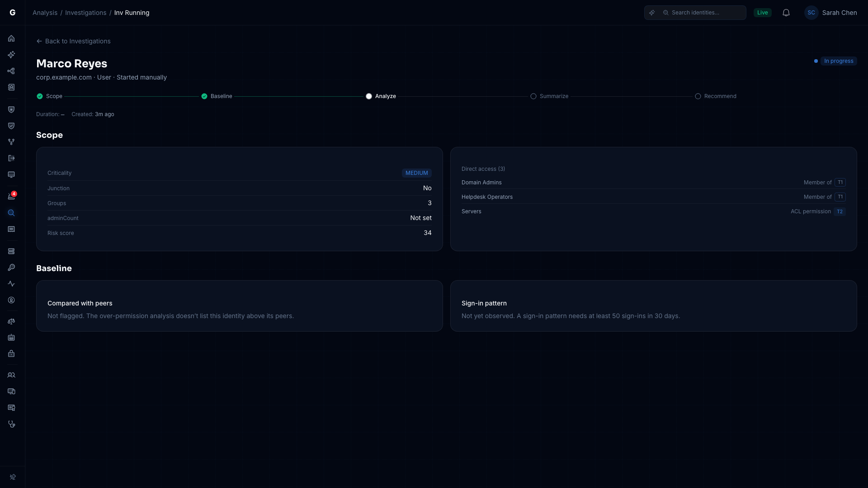
Task: Click the Live status badge
Action: click(x=763, y=13)
